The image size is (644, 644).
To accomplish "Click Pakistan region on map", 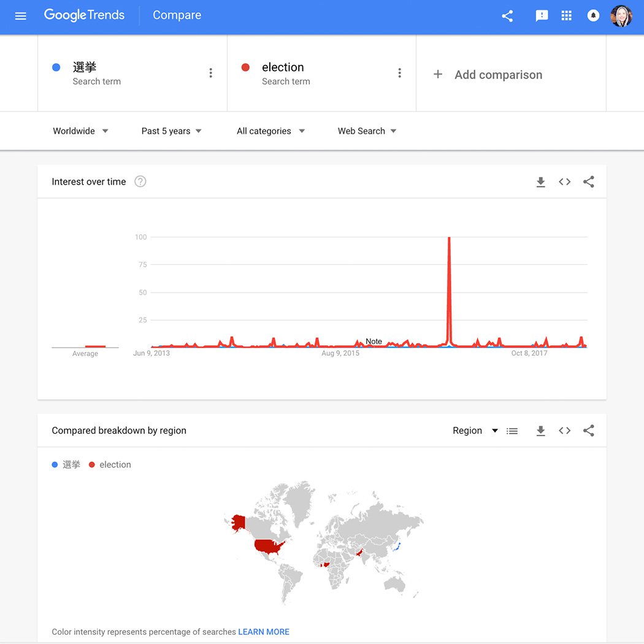I will [x=360, y=551].
